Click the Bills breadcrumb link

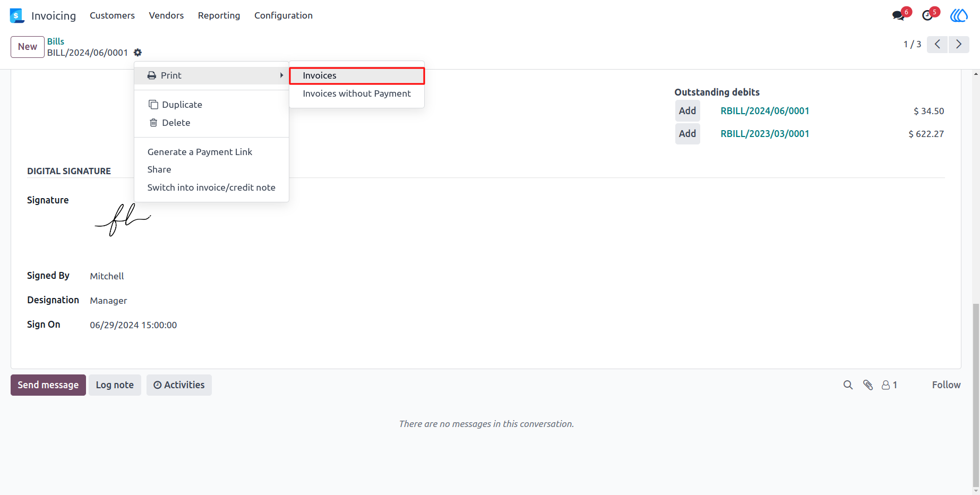point(56,41)
